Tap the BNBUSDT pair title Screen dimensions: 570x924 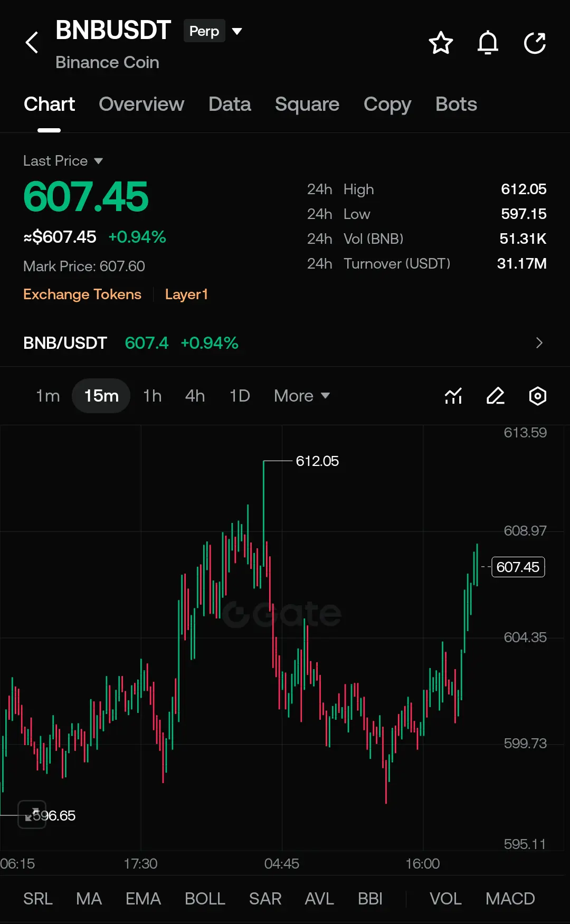pyautogui.click(x=113, y=30)
